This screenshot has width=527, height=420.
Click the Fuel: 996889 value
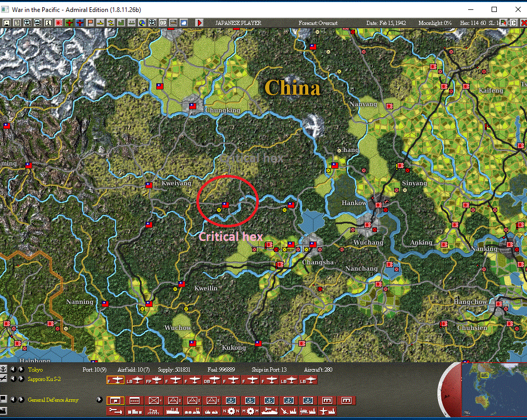point(221,370)
